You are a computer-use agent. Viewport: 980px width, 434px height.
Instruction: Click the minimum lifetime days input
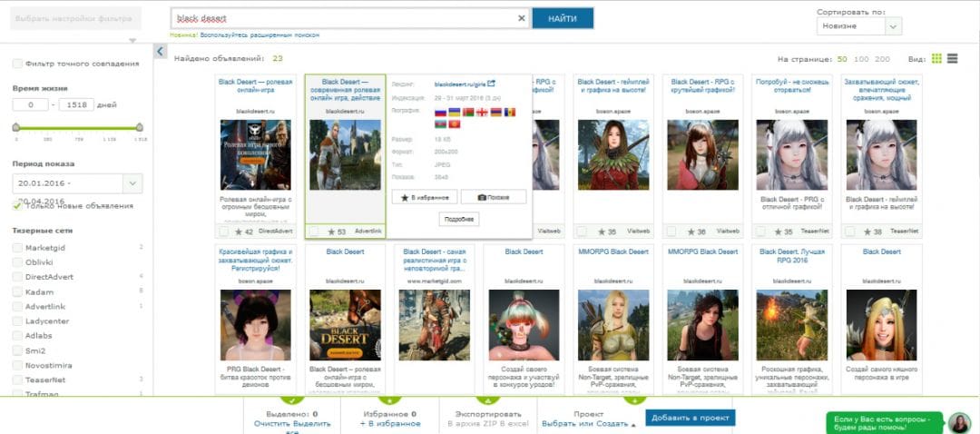point(30,104)
